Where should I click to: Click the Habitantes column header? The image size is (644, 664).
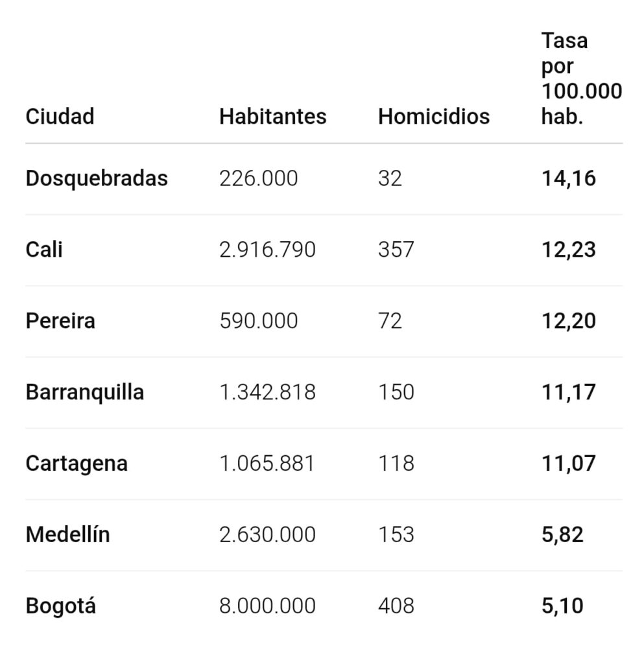tap(272, 117)
